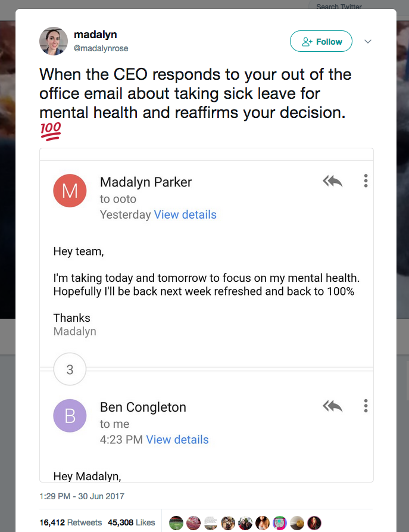Expand the 3 collapsed email messages
Screen dimensions: 409x532
pos(70,369)
